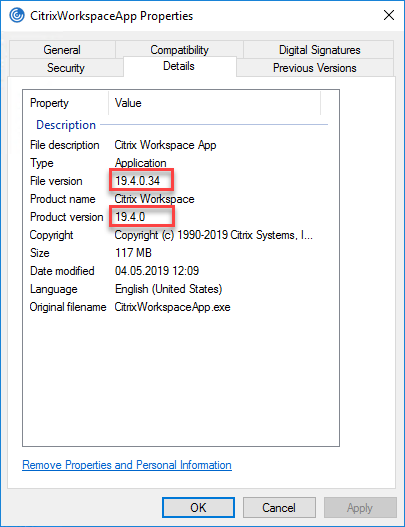Select the Type property label
Viewport: 405px width, 527px height.
(x=42, y=163)
